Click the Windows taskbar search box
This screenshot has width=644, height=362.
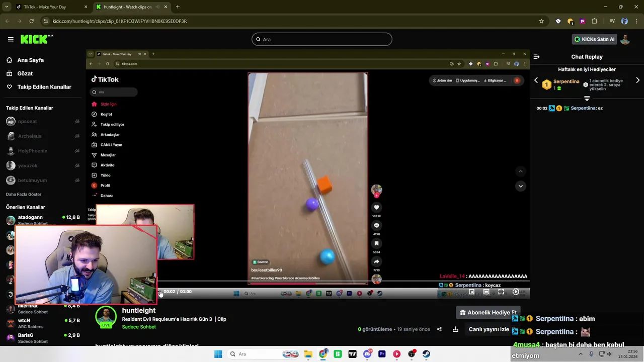pos(264,354)
